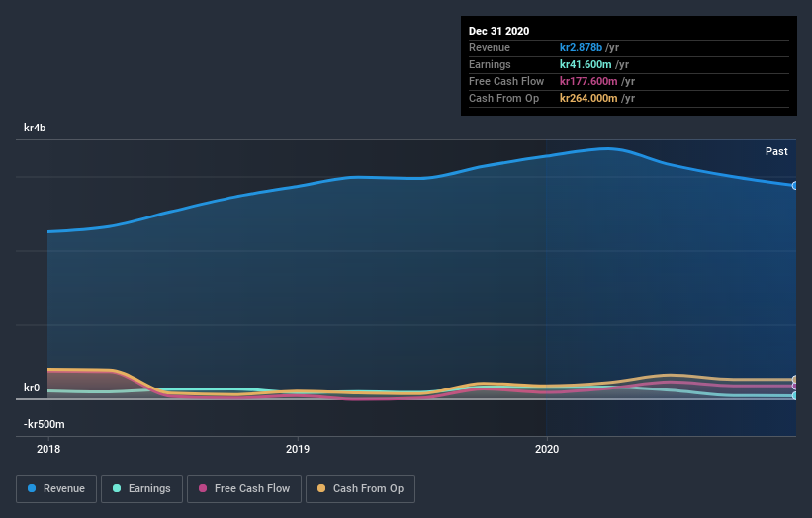The image size is (812, 518).
Task: Click the -kr500m y-axis label
Action: [x=45, y=424]
